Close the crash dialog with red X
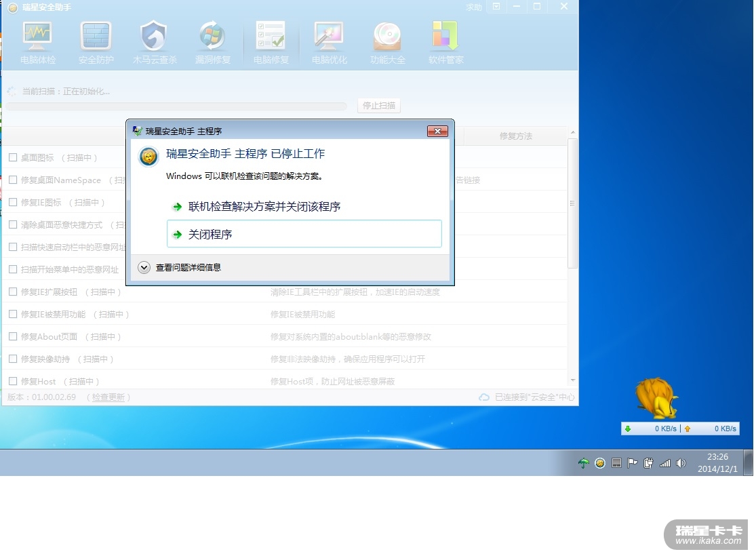Image resolution: width=756 pixels, height=556 pixels. pos(437,131)
